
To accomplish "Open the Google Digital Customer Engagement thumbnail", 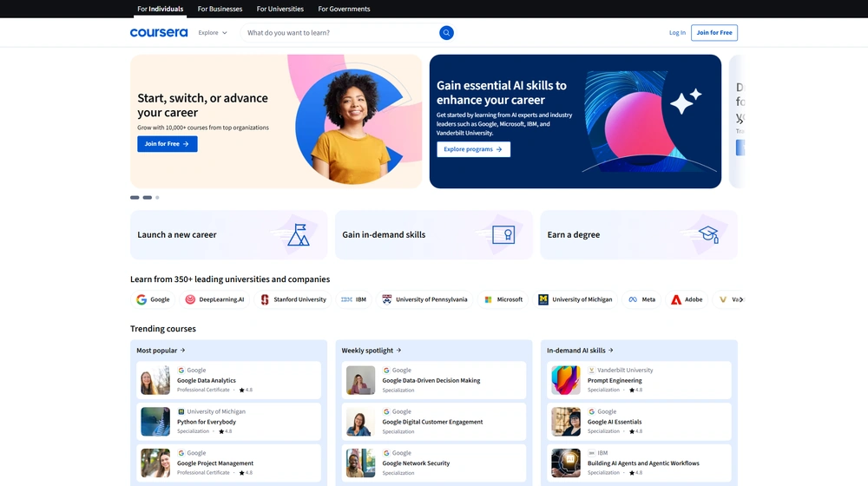I will (x=360, y=422).
